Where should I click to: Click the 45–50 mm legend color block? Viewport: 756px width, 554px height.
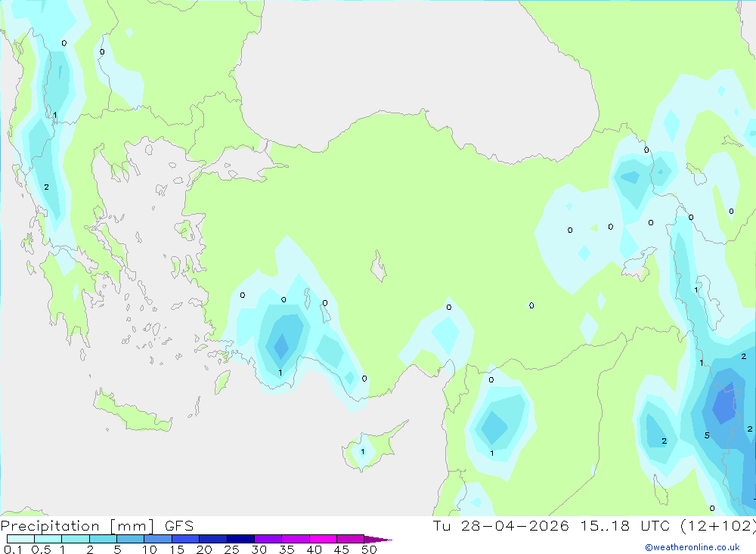(350, 539)
